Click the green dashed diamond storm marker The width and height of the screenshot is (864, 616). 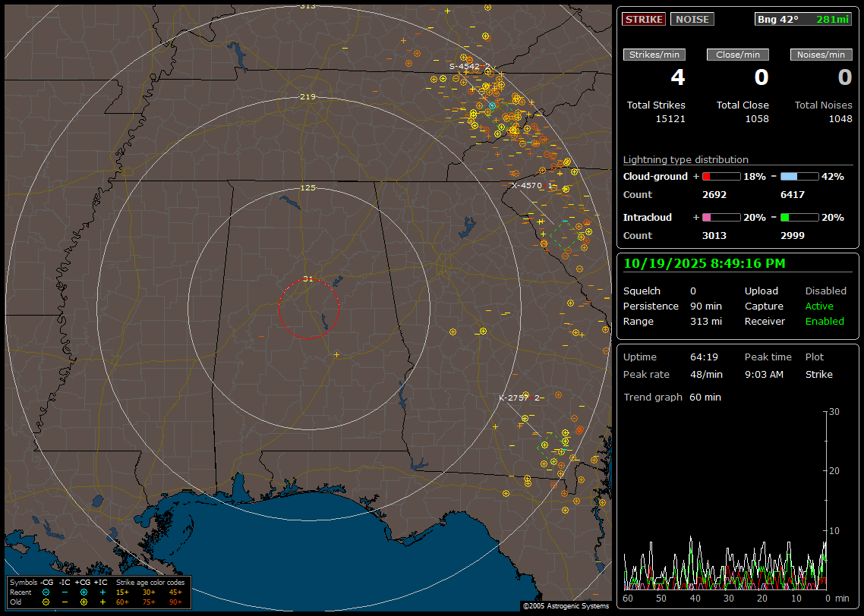pos(563,235)
